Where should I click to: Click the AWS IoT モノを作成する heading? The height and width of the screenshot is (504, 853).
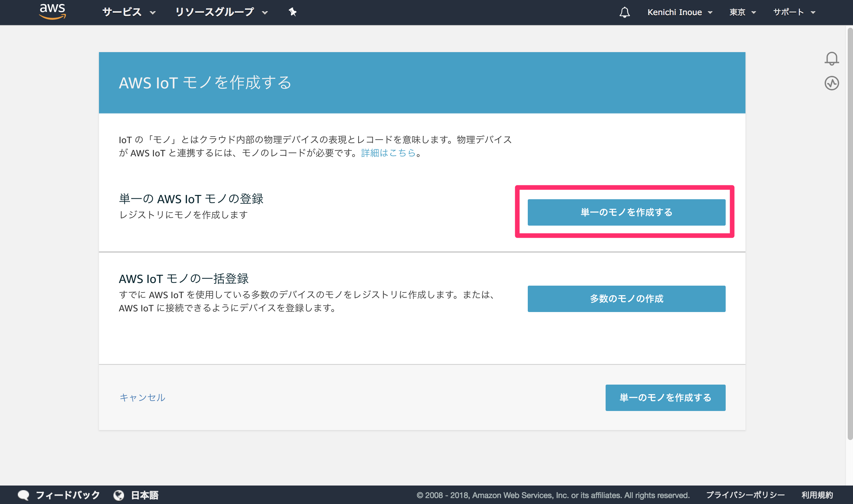(205, 83)
